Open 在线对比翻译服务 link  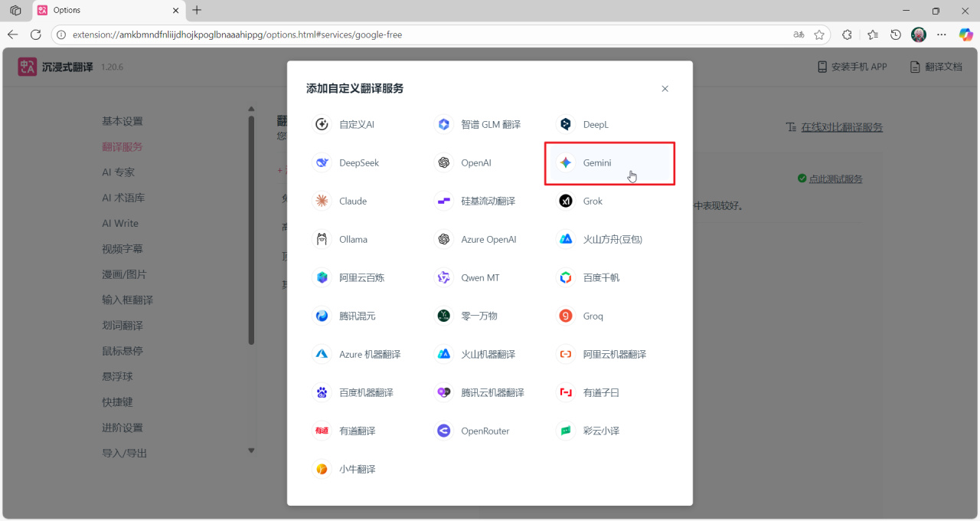841,127
